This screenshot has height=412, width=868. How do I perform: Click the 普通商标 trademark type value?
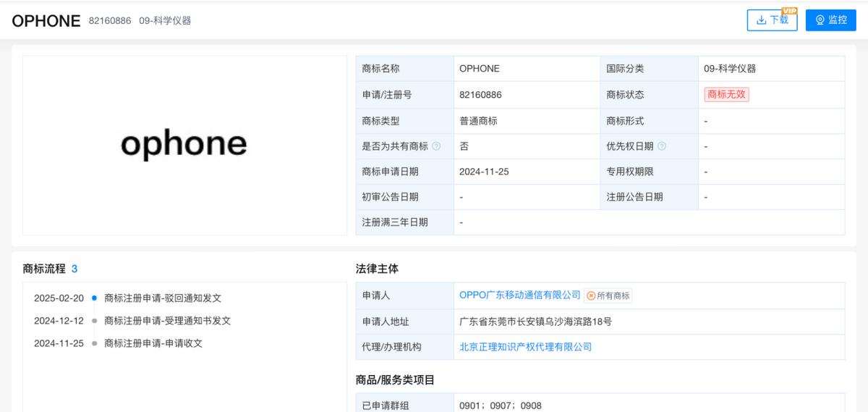[478, 121]
